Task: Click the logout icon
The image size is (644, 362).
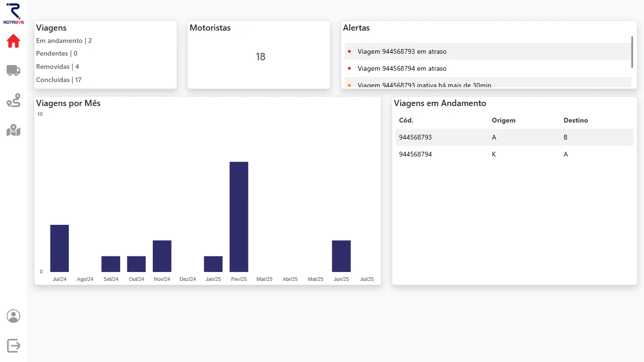Action: pyautogui.click(x=13, y=346)
